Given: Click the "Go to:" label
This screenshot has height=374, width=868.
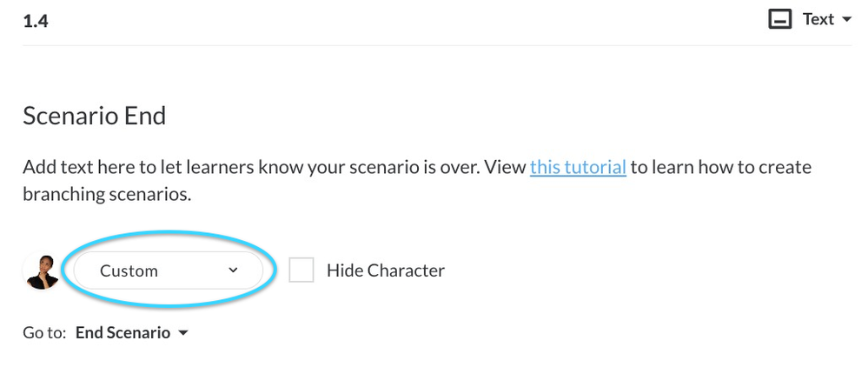Looking at the screenshot, I should pos(44,333).
